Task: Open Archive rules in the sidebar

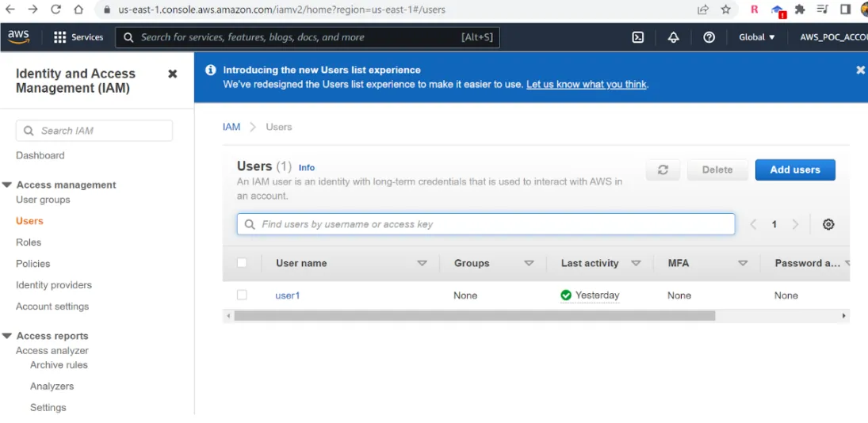Action: point(59,365)
